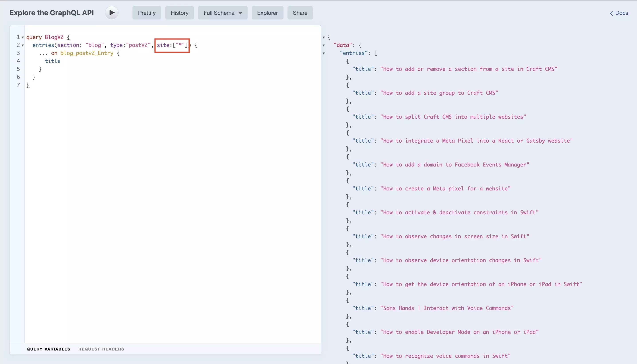Click the "Explore the GraphQL API" heading
This screenshot has height=364, width=637.
[x=52, y=12]
